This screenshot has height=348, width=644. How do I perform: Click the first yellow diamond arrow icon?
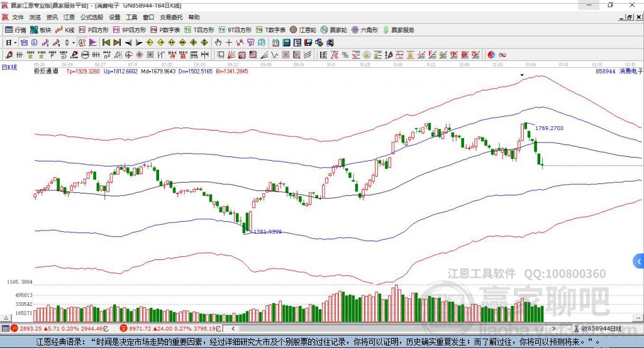coord(150,43)
